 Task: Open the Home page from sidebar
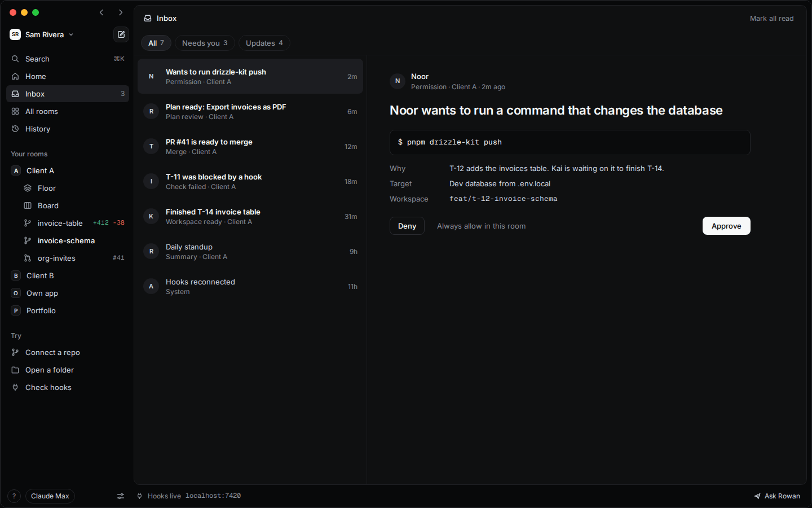pyautogui.click(x=68, y=76)
